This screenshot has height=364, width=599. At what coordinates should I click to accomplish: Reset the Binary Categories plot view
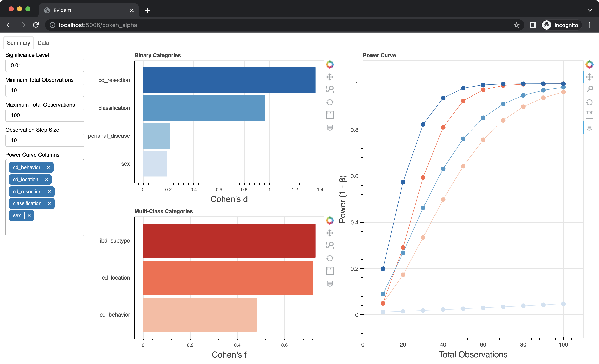click(330, 102)
